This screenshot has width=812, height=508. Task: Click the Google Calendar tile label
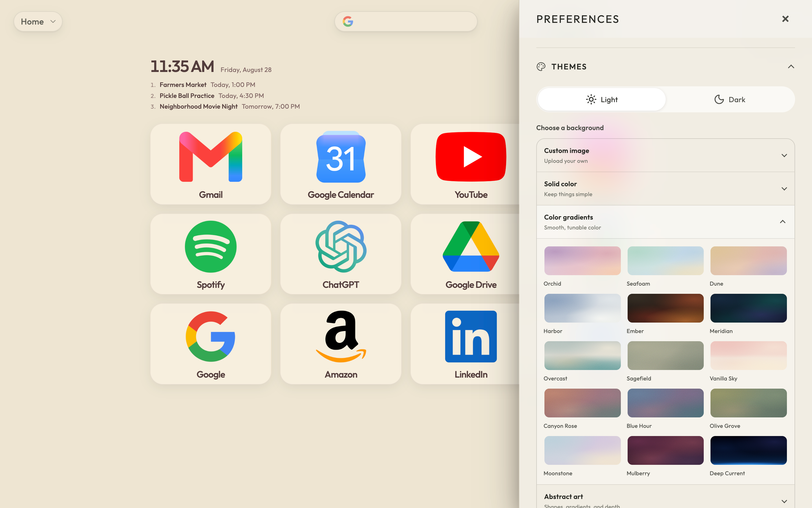pos(341,195)
